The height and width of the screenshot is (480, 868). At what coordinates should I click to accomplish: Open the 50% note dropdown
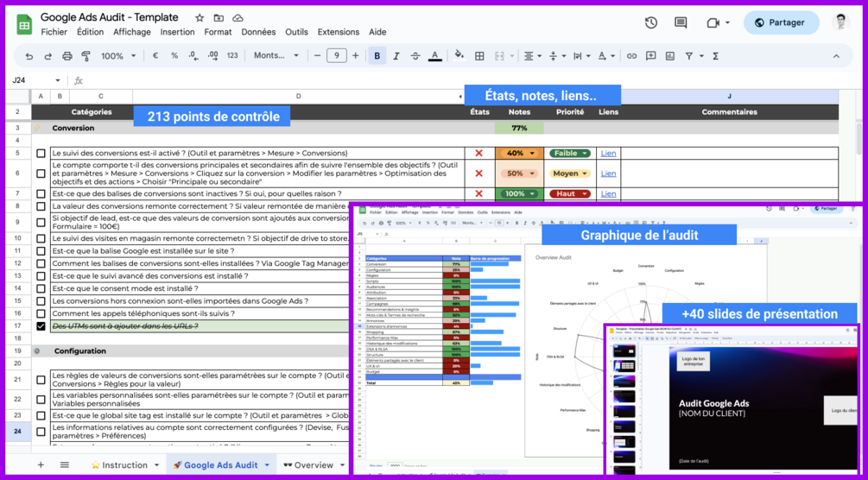click(x=533, y=174)
